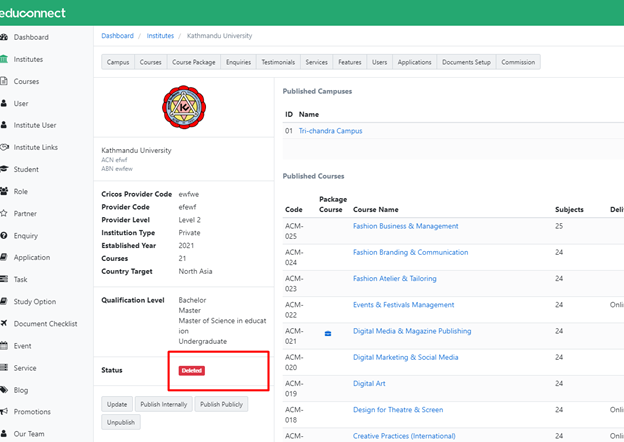
Task: Open Institutes via its sidebar icon
Action: point(5,59)
